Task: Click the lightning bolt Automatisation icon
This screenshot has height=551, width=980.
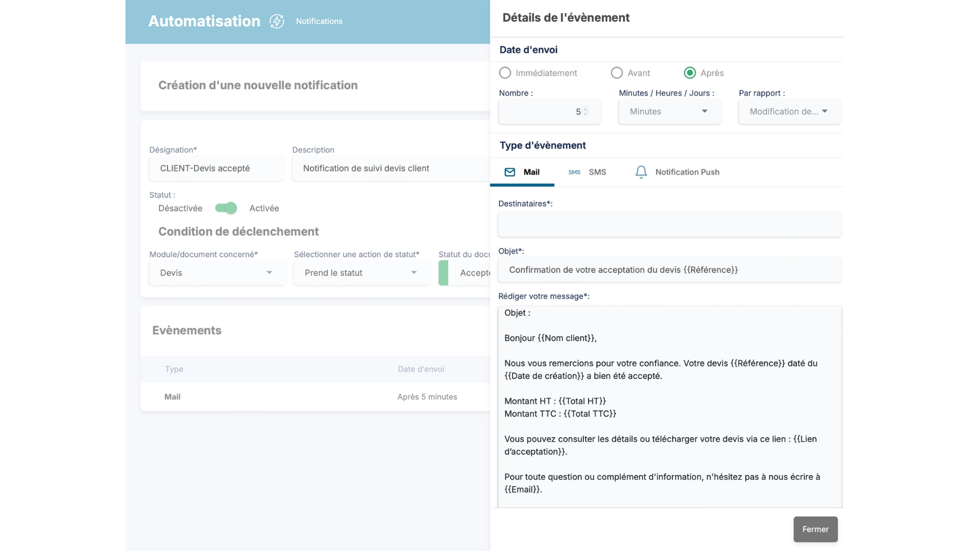Action: [x=277, y=21]
